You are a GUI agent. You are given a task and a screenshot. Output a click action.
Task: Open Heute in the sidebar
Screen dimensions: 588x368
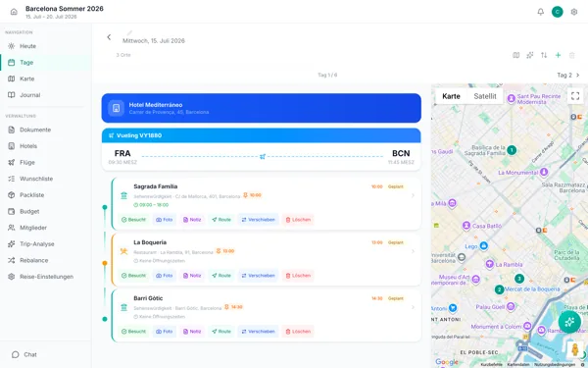[x=45, y=46]
